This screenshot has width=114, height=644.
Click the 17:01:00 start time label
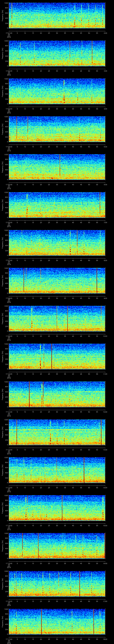pyautogui.click(x=9, y=33)
